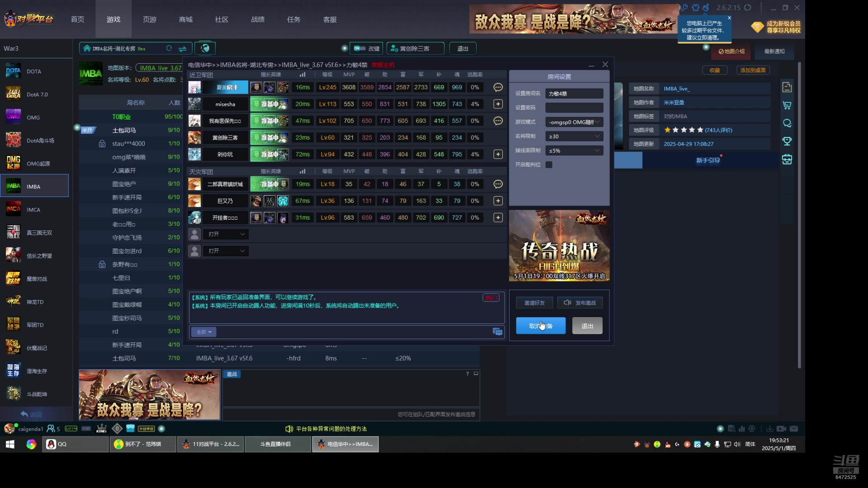
Task: Open the 页游 top menu
Action: [150, 19]
